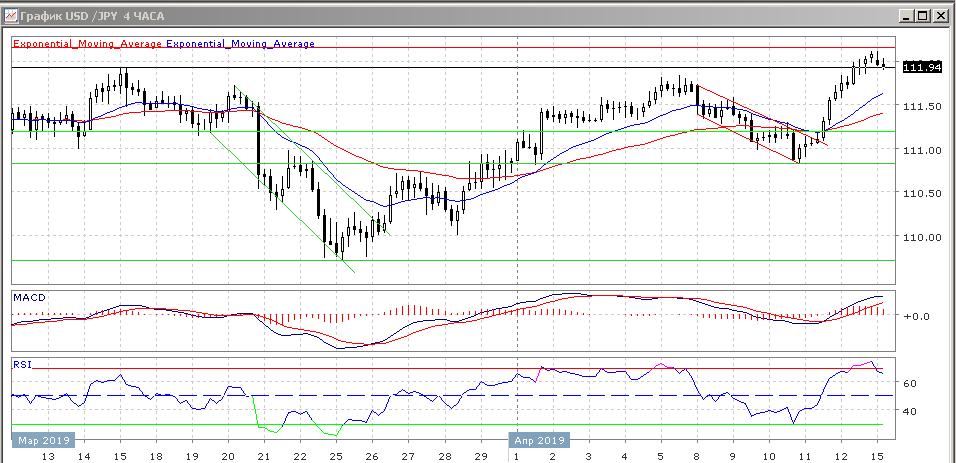Click the blue Exponential_Moving_Average legend label

pos(240,44)
